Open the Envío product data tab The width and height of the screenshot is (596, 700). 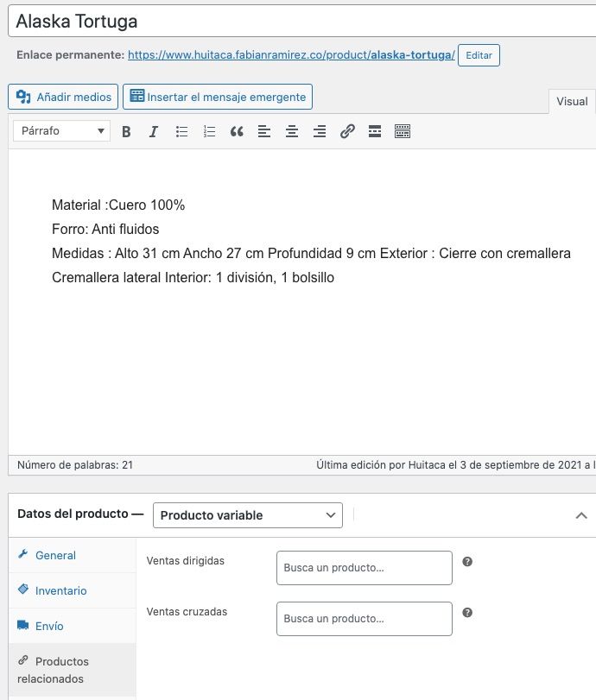pos(72,626)
